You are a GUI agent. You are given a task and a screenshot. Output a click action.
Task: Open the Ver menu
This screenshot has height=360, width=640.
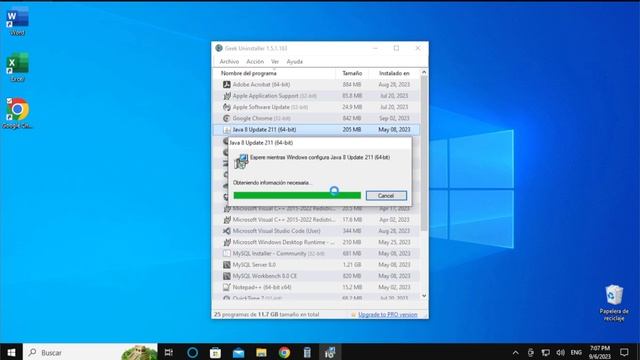click(275, 62)
